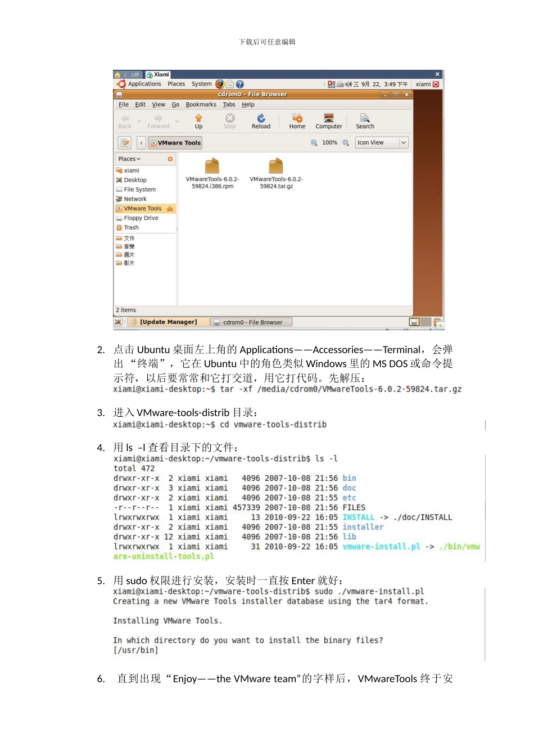The height and width of the screenshot is (756, 534).
Task: Close the Places side pane
Action: [x=170, y=159]
